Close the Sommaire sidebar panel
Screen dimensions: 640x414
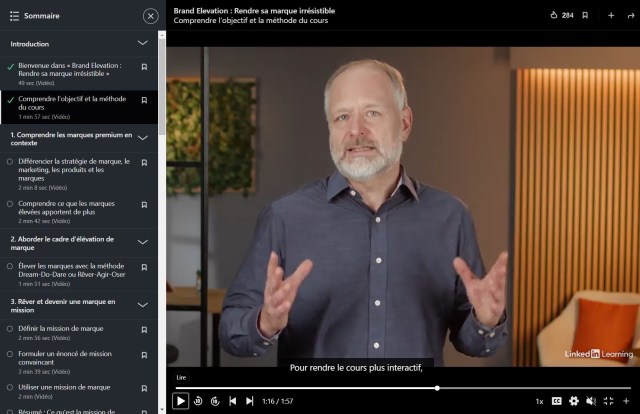coord(150,15)
